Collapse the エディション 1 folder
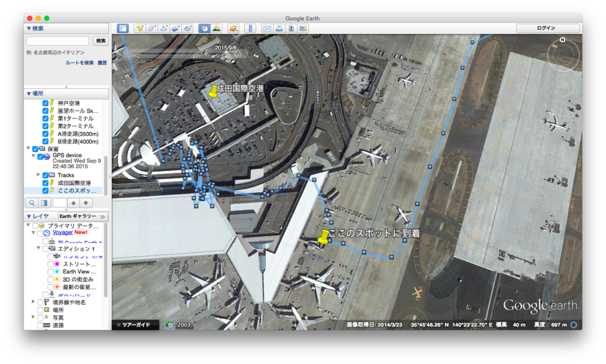Screen dimensions: 606x364 pos(38,247)
